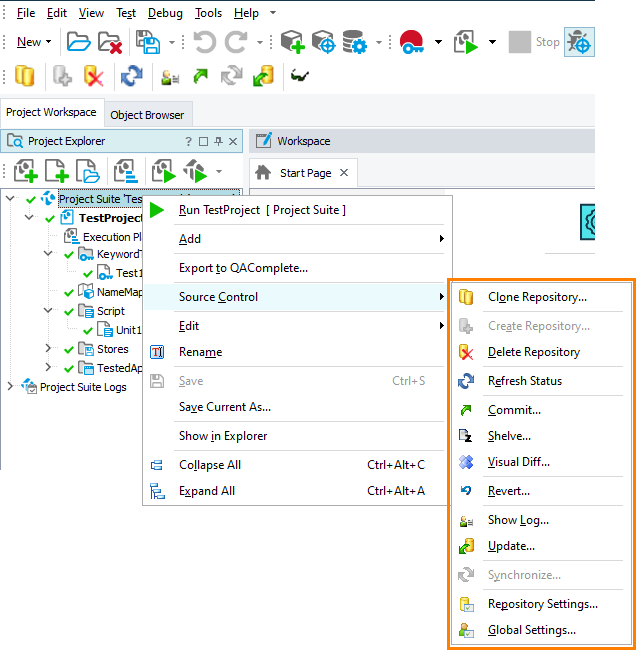Expand the Project Suite Logs node
The image size is (636, 650).
pos(11,387)
